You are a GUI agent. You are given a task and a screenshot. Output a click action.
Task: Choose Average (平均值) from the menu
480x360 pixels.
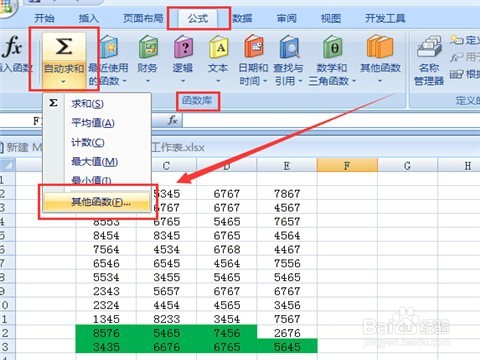(x=97, y=123)
